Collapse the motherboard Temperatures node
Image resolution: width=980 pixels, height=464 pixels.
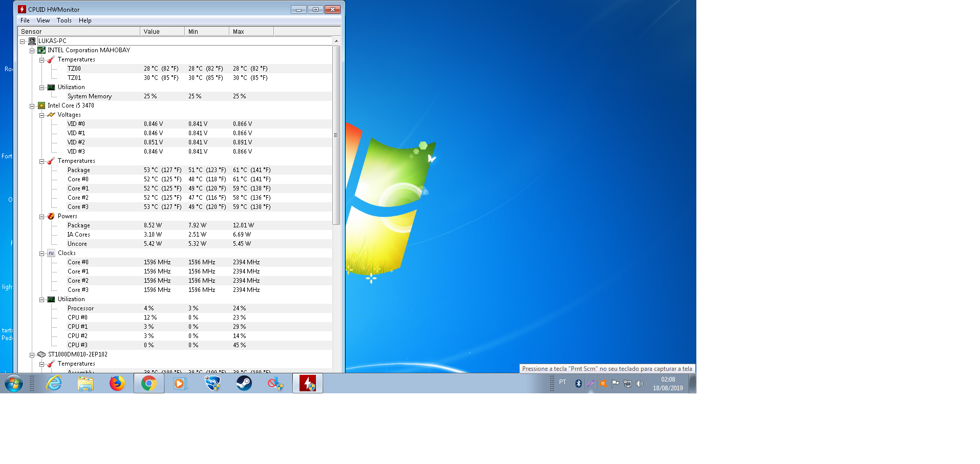[x=42, y=60]
